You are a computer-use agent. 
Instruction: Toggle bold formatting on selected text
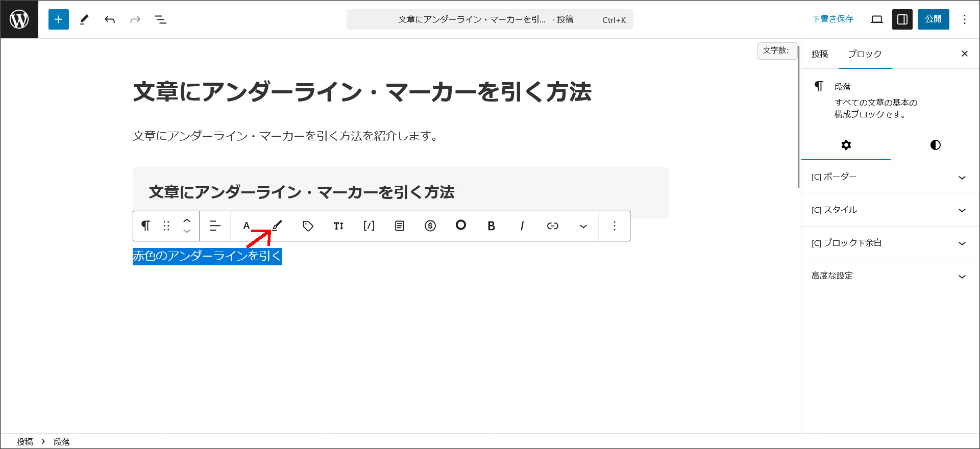point(491,226)
